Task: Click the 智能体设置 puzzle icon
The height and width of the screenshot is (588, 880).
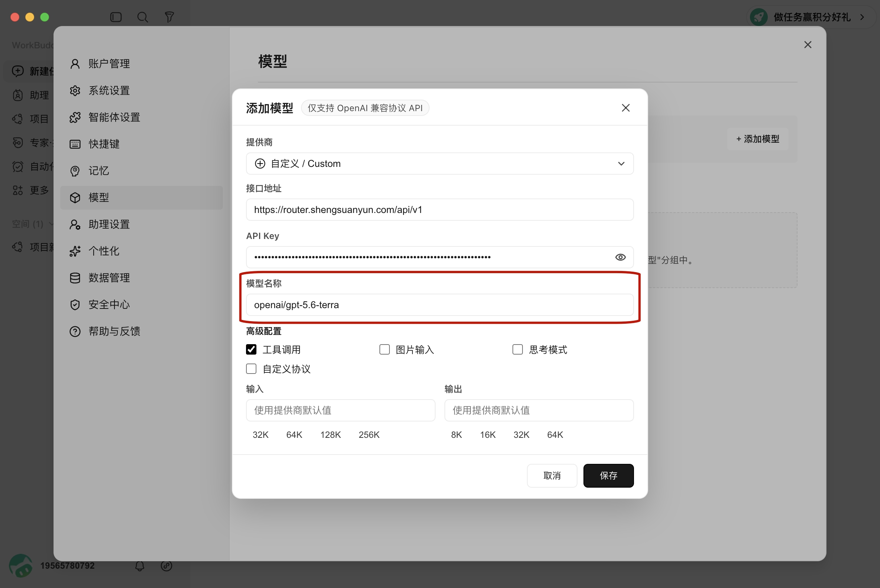Action: coord(75,117)
